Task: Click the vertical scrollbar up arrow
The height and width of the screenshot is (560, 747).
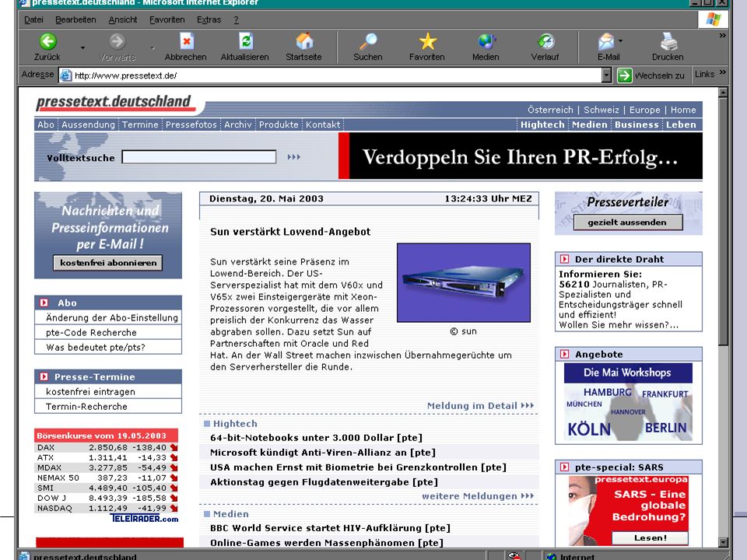Action: 723,93
